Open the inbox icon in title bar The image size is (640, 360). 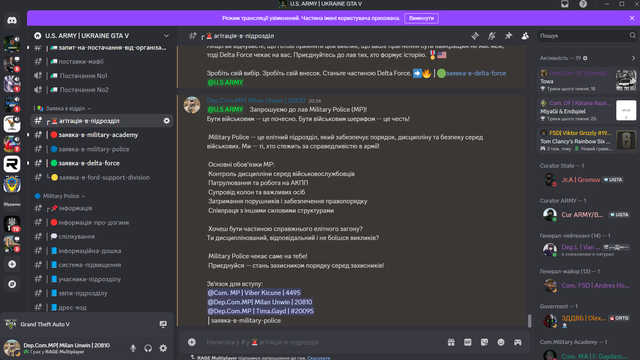[565, 4]
